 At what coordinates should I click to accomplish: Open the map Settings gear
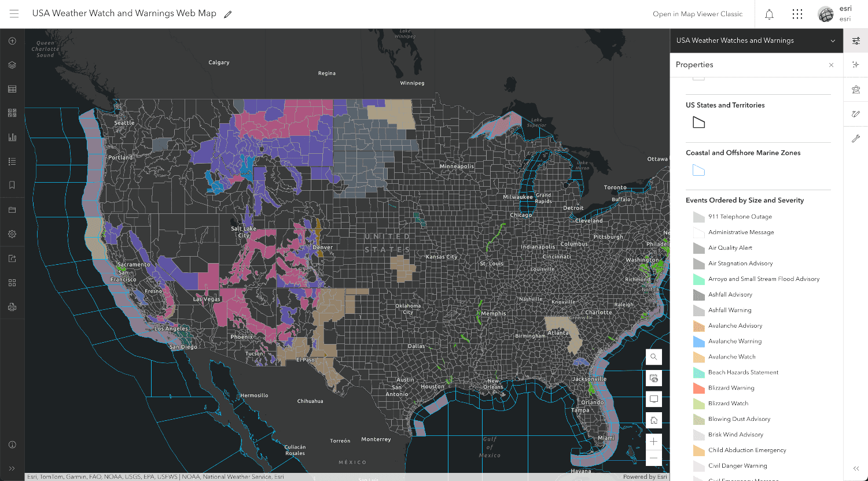tap(12, 234)
